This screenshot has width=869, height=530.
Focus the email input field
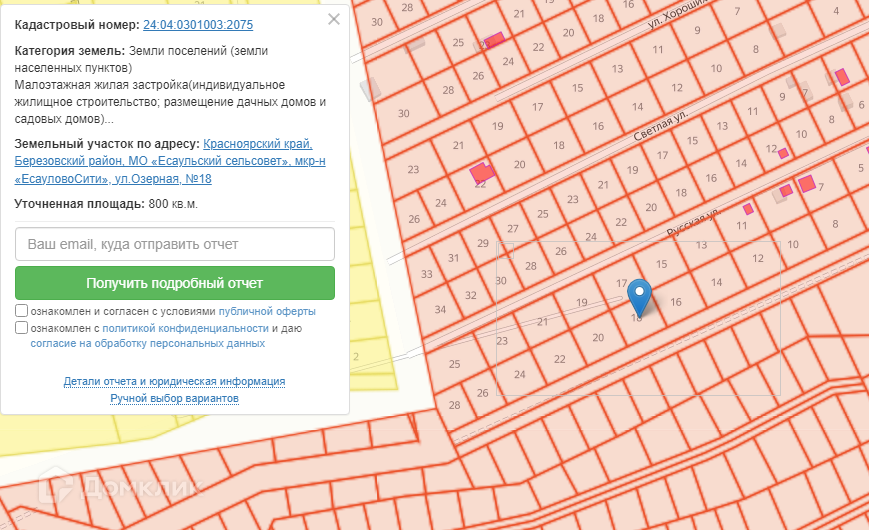click(x=175, y=244)
